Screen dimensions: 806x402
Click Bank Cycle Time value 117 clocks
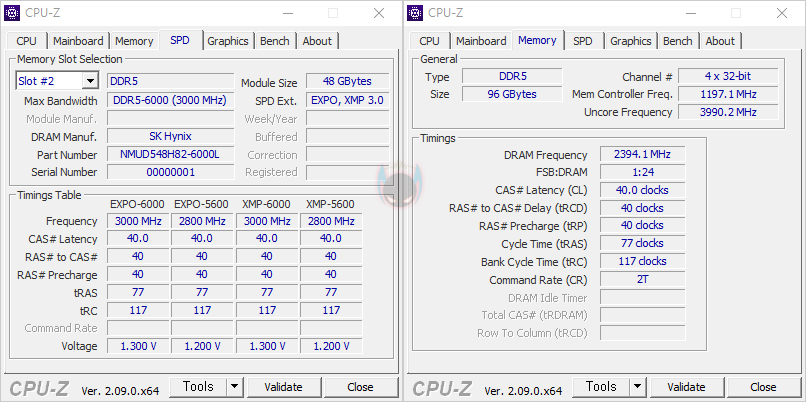click(642, 261)
